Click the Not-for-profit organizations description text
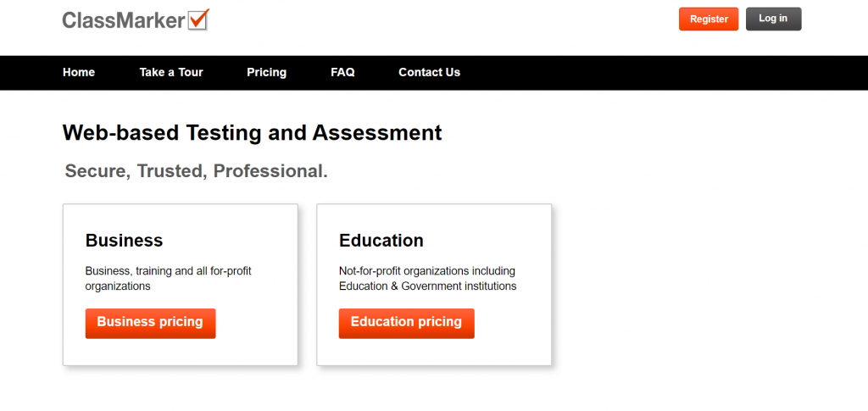868x411 pixels. [427, 279]
